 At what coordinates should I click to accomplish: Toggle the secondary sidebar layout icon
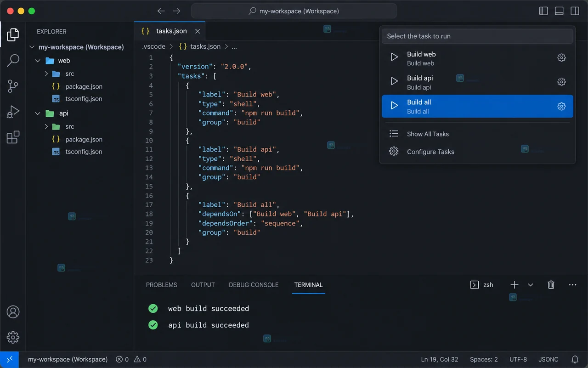575,11
